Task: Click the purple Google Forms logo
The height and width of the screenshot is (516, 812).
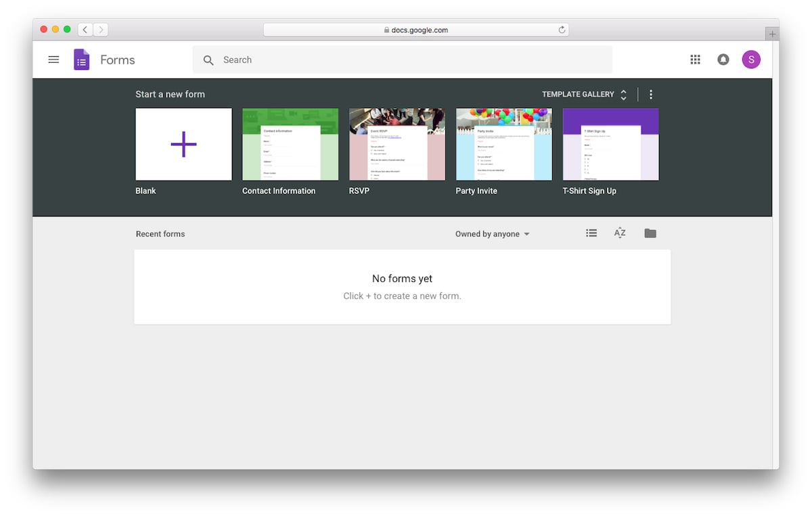Action: click(82, 60)
